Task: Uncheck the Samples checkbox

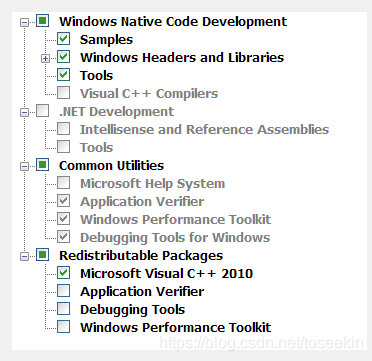Action: (63, 39)
